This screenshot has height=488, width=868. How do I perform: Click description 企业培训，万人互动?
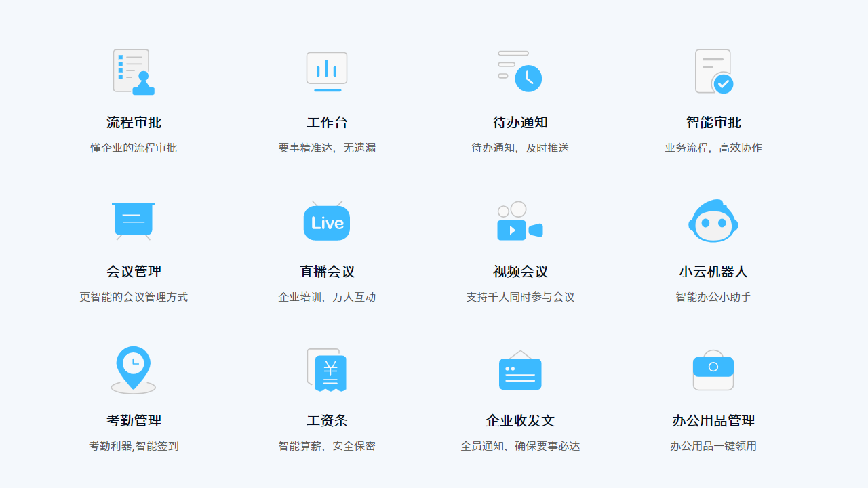[x=327, y=297]
